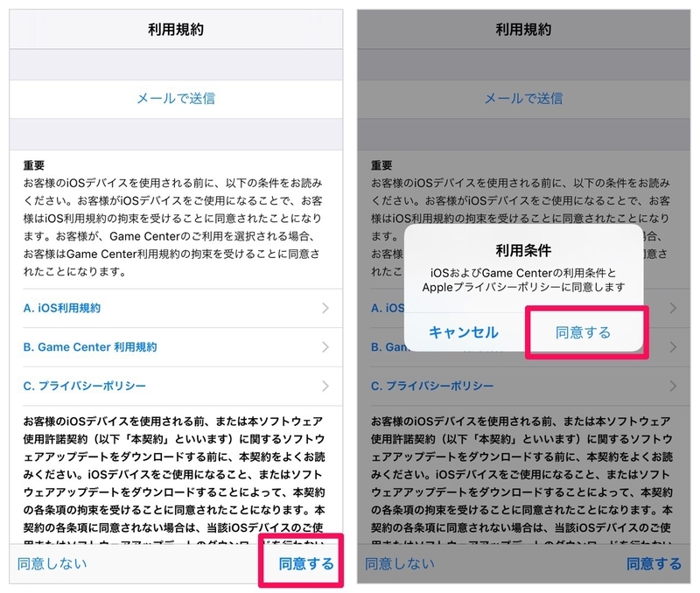Image resolution: width=700 pixels, height=593 pixels.
Task: Open C. プライバシーポリシー behind the dialog
Action: 432,386
